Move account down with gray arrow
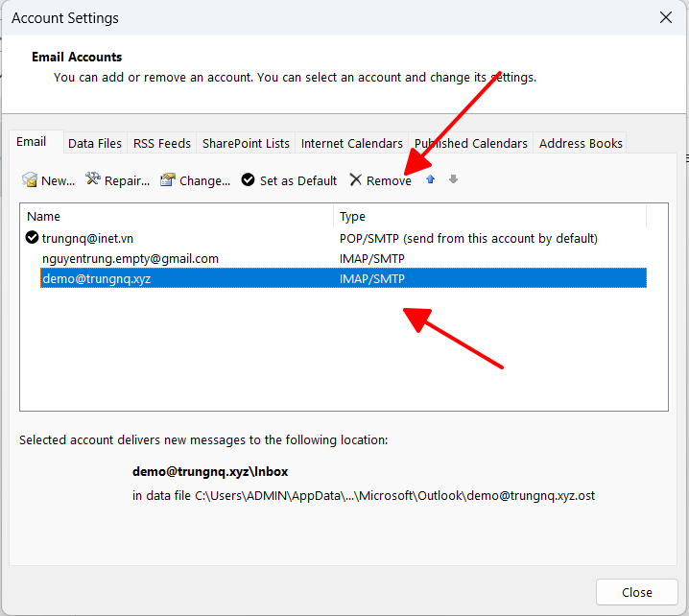 (x=454, y=179)
